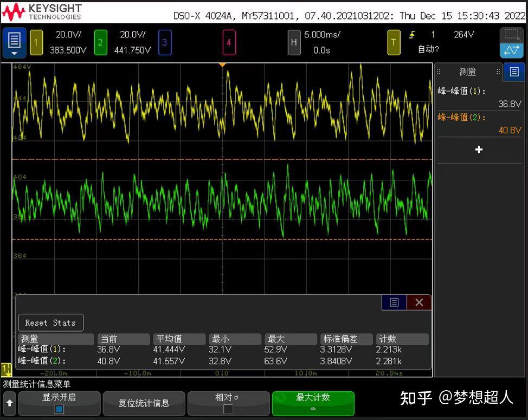Click the 测量 column header in statistics
The height and width of the screenshot is (420, 528).
click(x=56, y=339)
